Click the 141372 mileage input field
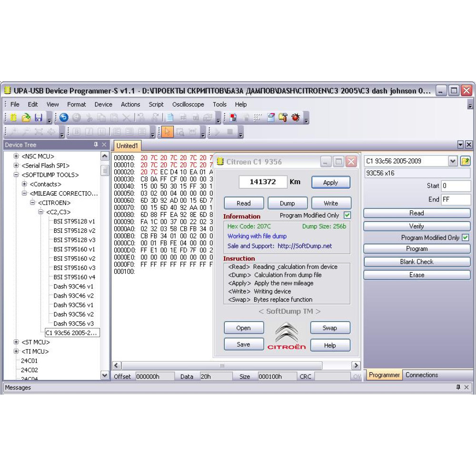Image resolution: width=476 pixels, height=476 pixels. pos(263,182)
